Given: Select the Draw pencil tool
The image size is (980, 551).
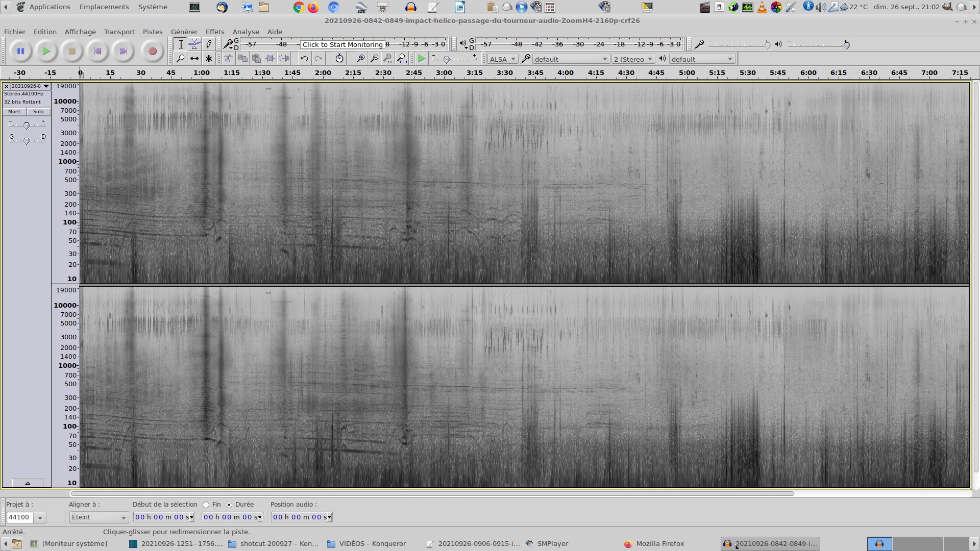Looking at the screenshot, I should [208, 44].
